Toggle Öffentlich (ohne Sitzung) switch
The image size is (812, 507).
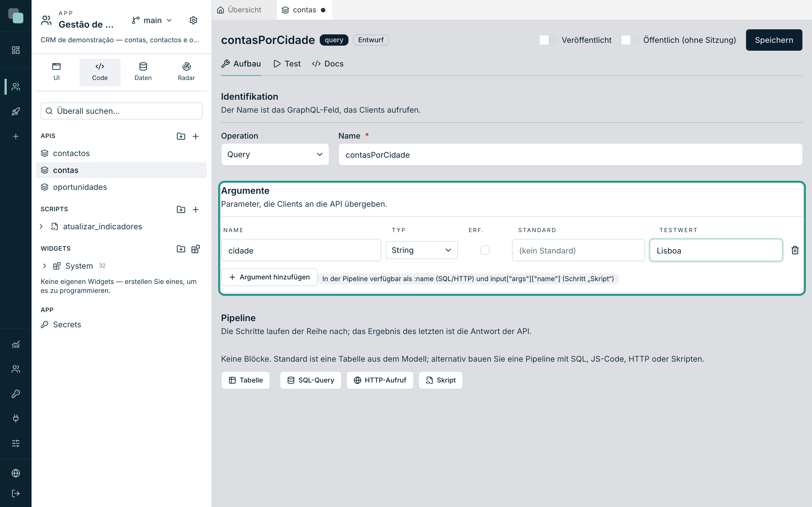pyautogui.click(x=630, y=40)
